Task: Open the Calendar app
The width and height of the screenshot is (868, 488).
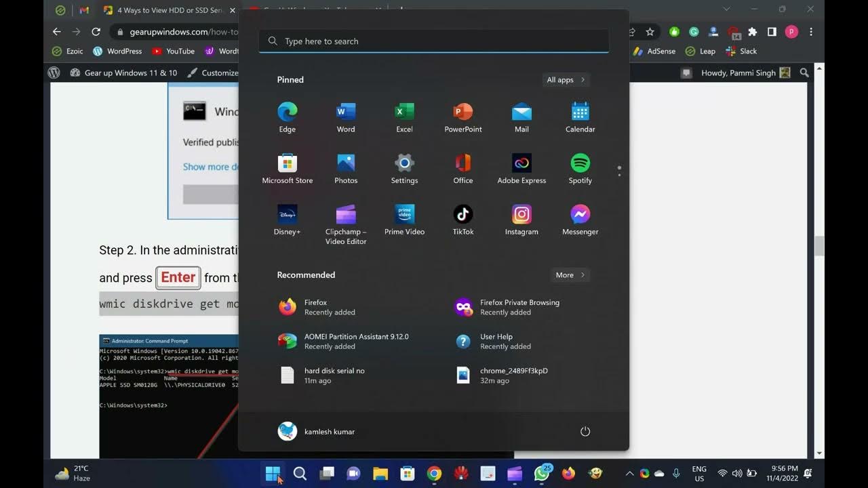Action: [580, 118]
